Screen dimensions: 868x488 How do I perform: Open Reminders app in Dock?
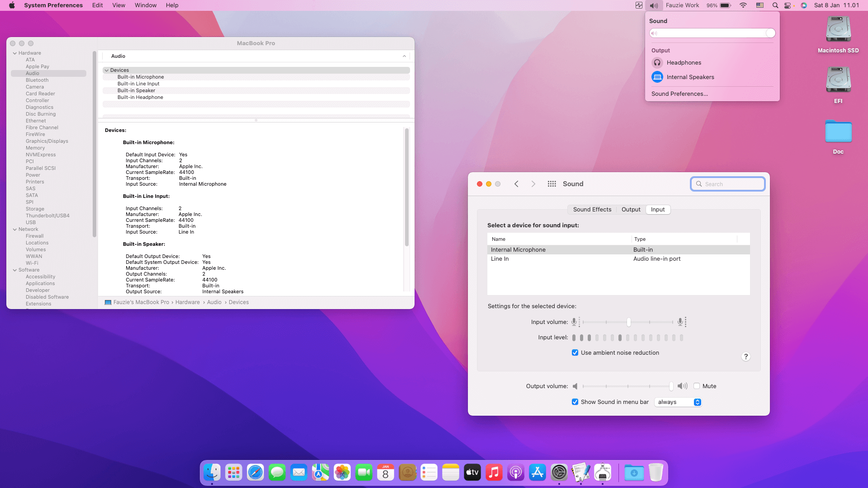(x=429, y=473)
